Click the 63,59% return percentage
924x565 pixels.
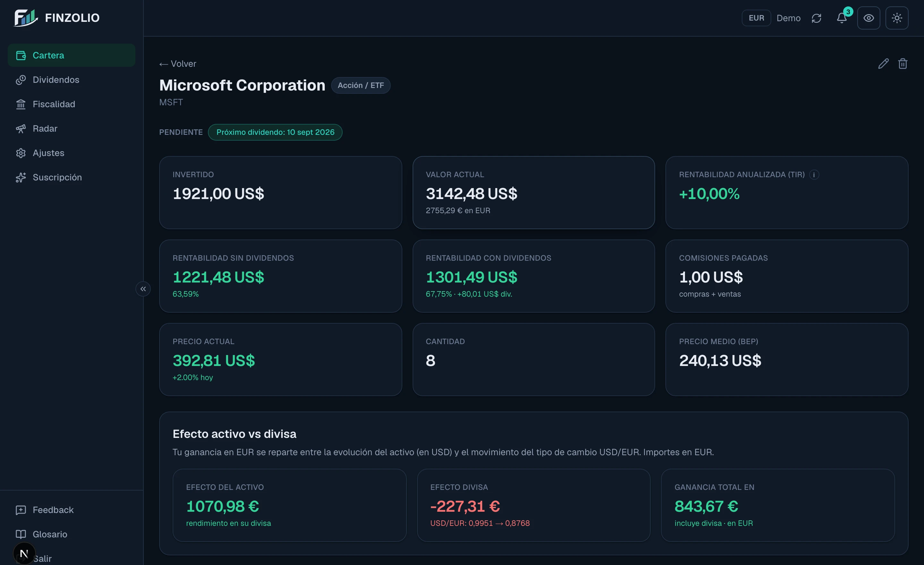tap(186, 294)
